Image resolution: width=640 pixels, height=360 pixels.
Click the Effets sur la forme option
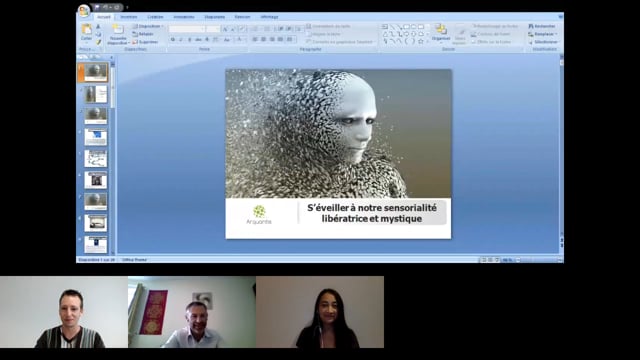click(491, 42)
